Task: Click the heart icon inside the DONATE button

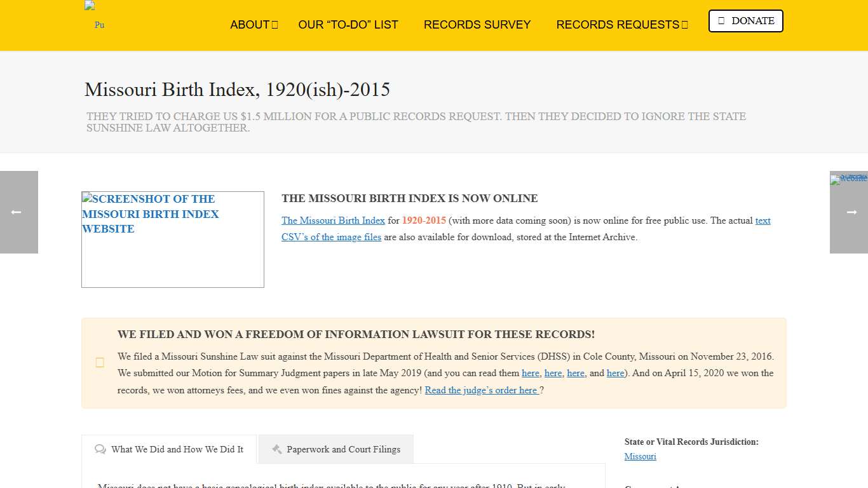Action: point(721,21)
